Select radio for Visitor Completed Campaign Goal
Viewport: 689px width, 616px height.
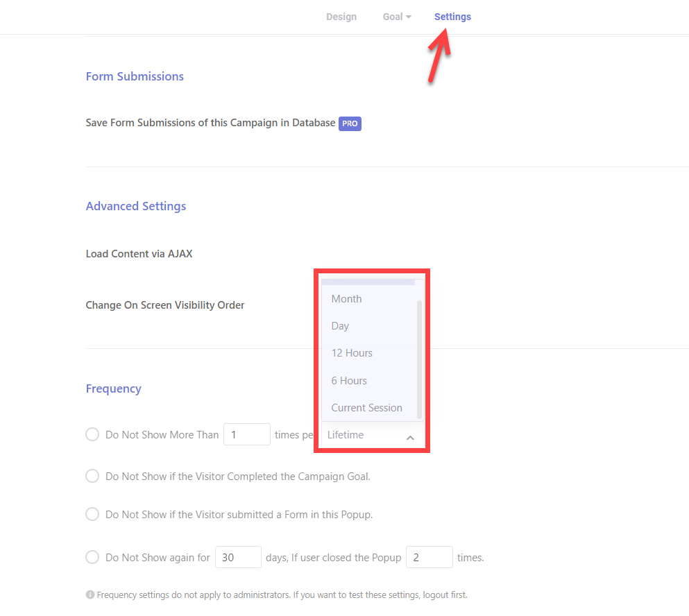click(92, 476)
